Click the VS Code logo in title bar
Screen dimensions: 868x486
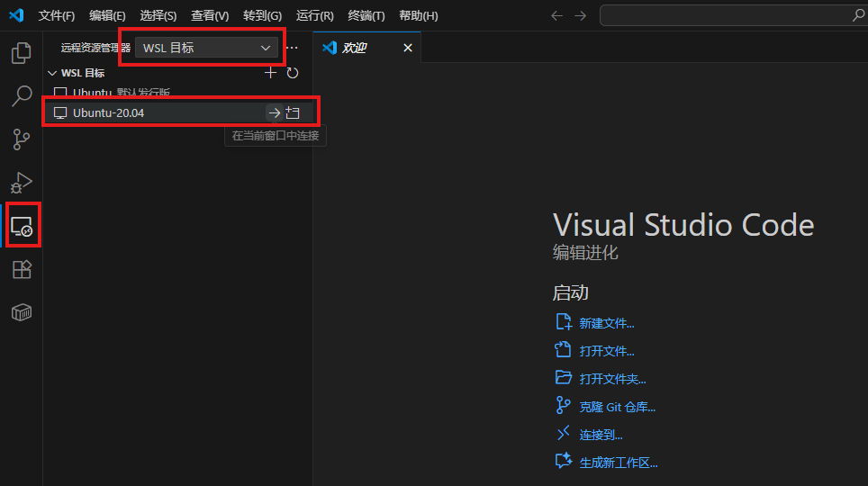point(16,15)
